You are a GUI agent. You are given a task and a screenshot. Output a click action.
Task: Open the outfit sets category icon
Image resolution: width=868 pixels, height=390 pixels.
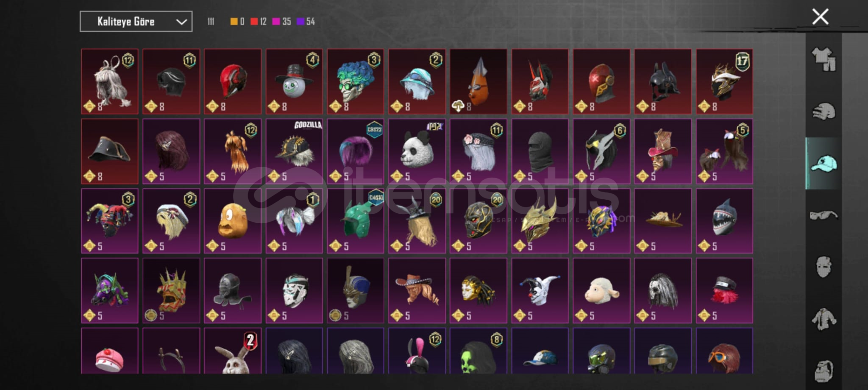tap(824, 60)
